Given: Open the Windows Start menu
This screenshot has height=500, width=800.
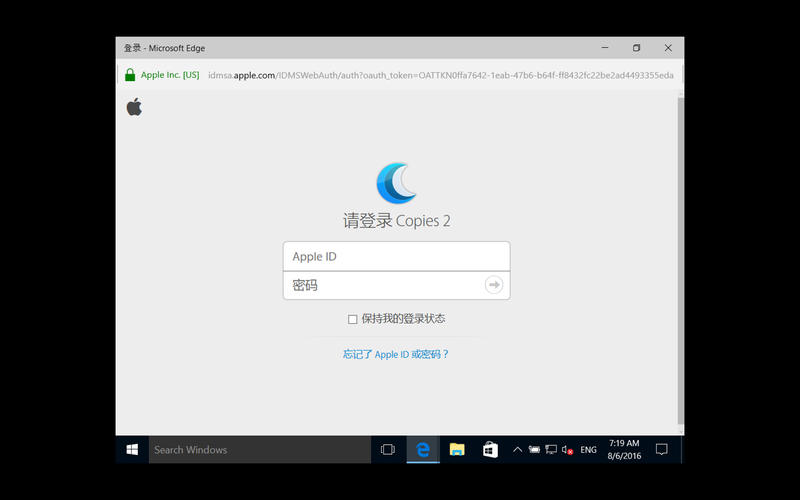Looking at the screenshot, I should coord(132,449).
